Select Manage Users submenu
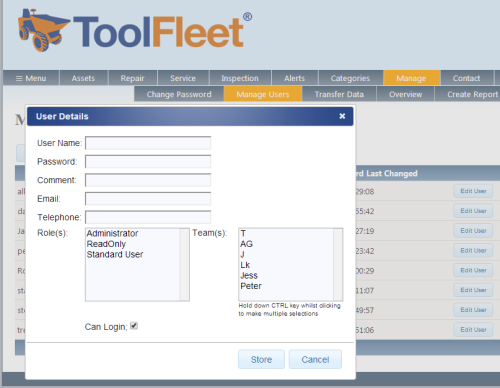 coord(263,94)
